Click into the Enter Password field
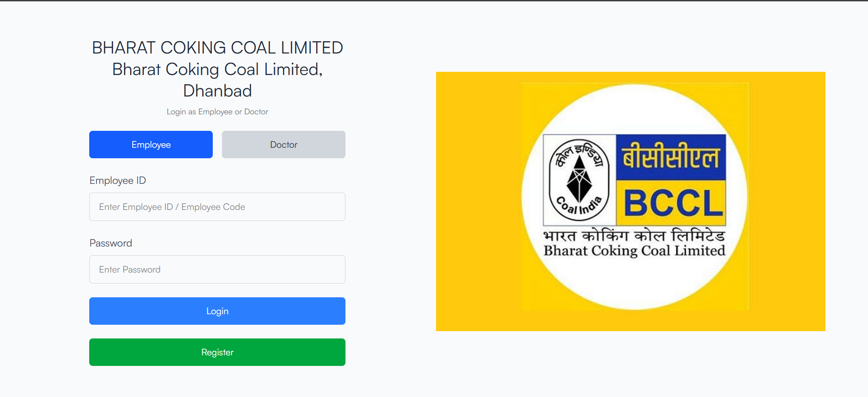 point(217,269)
